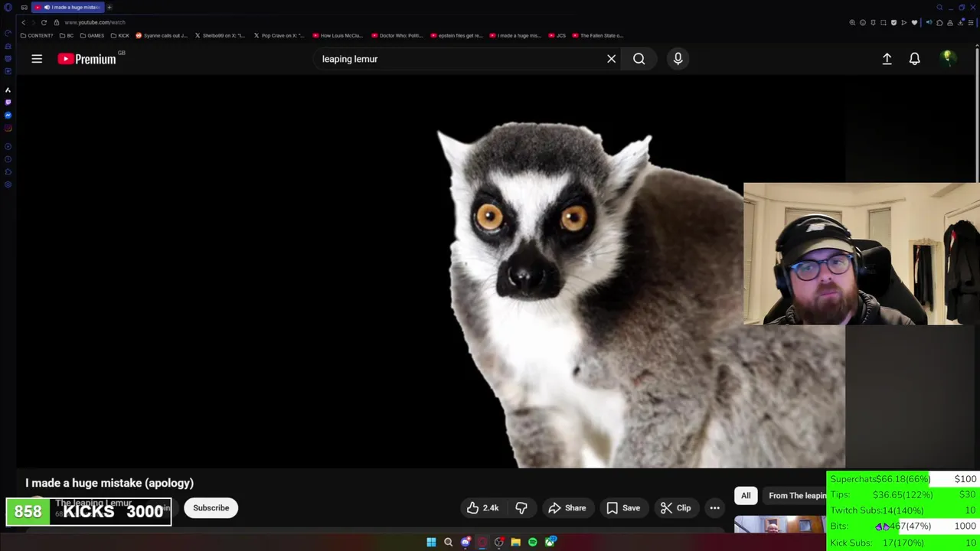Open Windows taskbar search
Screen dimensions: 980x551
tap(448, 543)
